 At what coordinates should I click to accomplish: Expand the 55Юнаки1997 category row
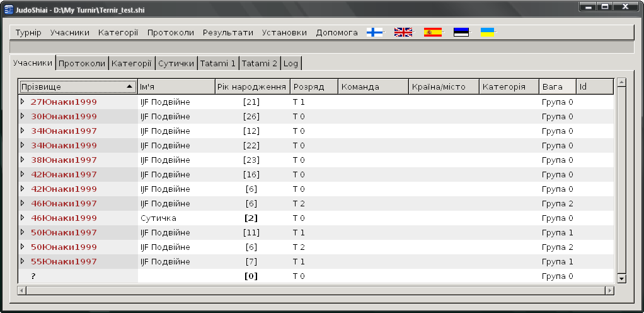tap(23, 261)
